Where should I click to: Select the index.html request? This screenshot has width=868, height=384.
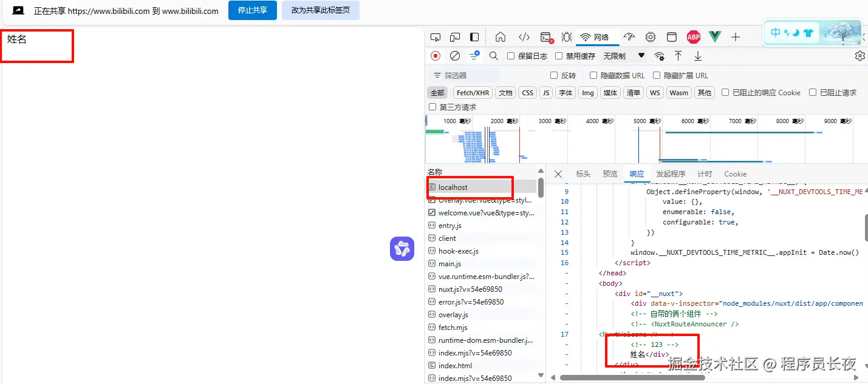click(482, 366)
